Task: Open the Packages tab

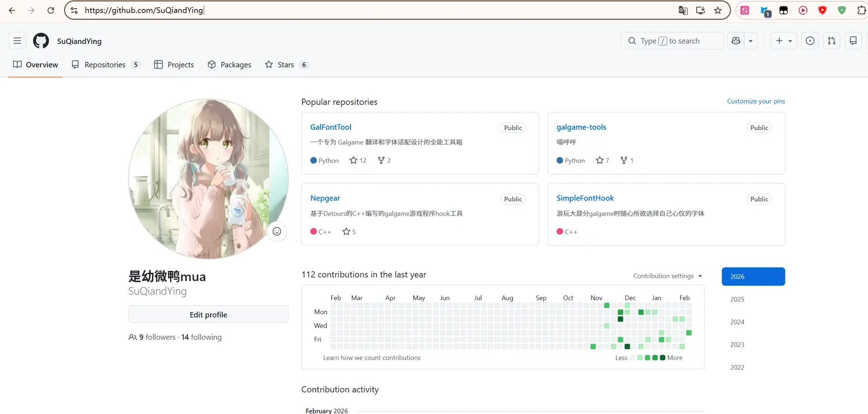Action: [230, 65]
